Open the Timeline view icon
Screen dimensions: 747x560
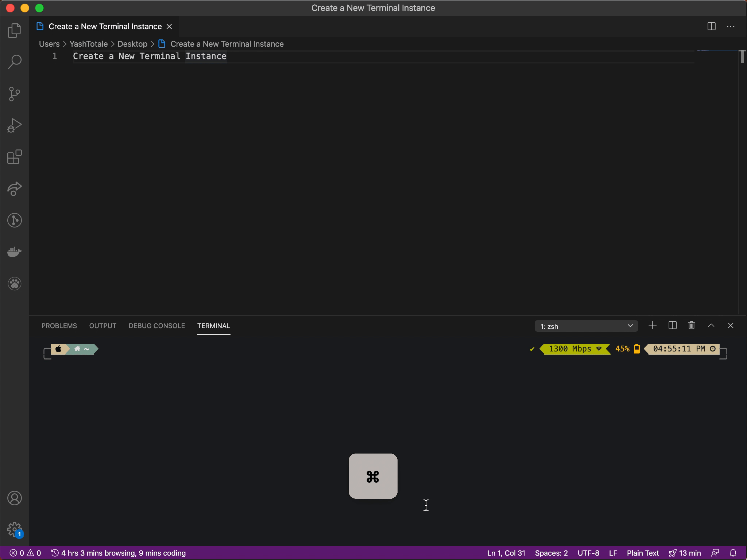[14, 220]
